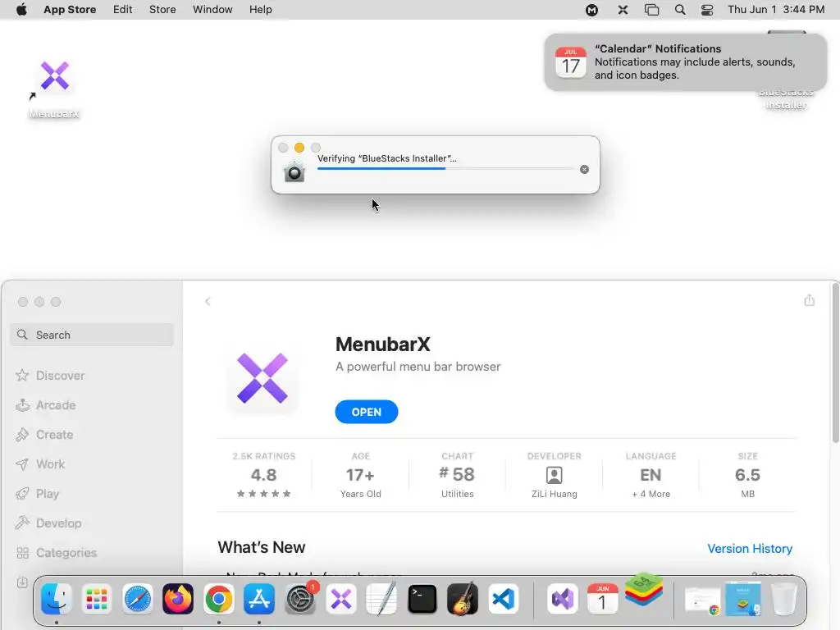The width and height of the screenshot is (840, 630).
Task: Open the MenubarX desktop shortcut icon
Action: [x=54, y=76]
